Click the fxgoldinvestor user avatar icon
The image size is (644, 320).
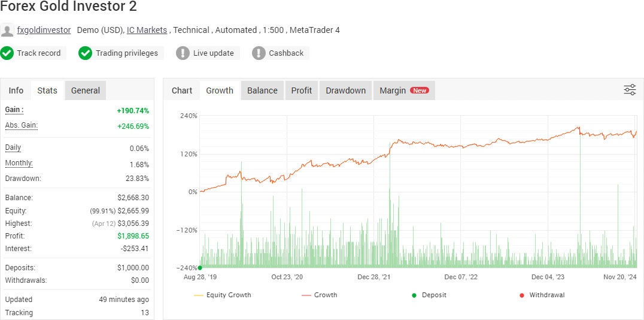click(x=7, y=31)
